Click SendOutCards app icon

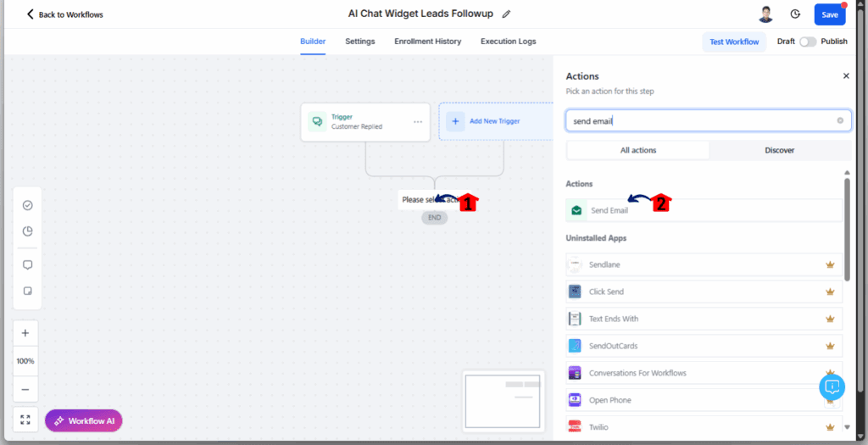[x=575, y=346]
